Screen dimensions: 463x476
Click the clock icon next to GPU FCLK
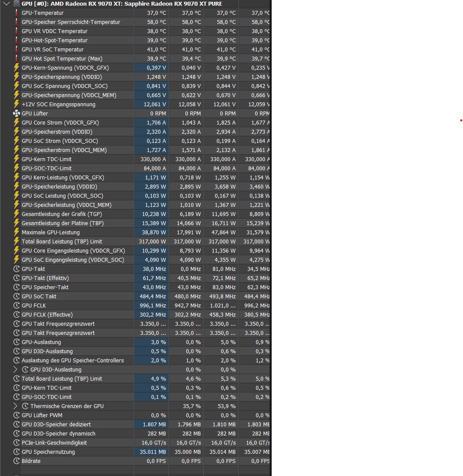tap(17, 305)
